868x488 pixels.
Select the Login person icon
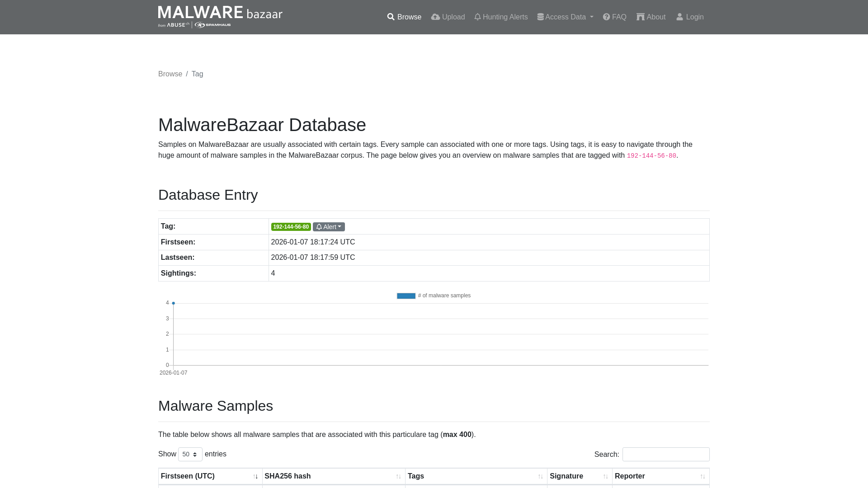click(x=679, y=17)
